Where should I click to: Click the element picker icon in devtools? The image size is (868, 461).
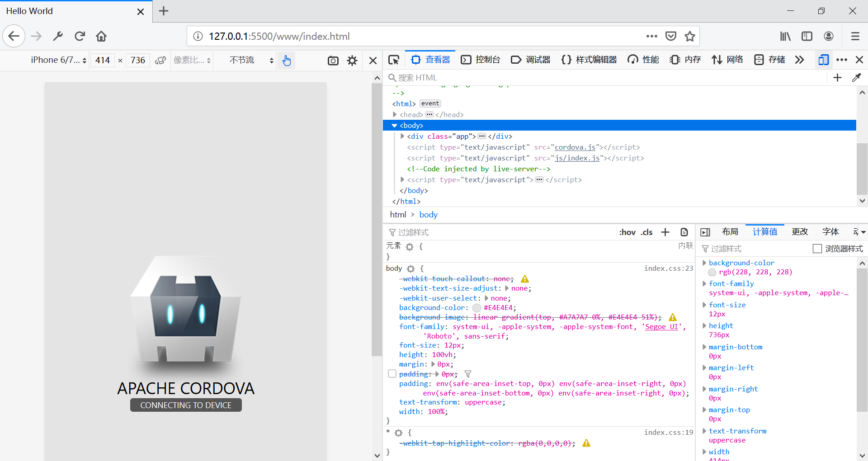[394, 60]
